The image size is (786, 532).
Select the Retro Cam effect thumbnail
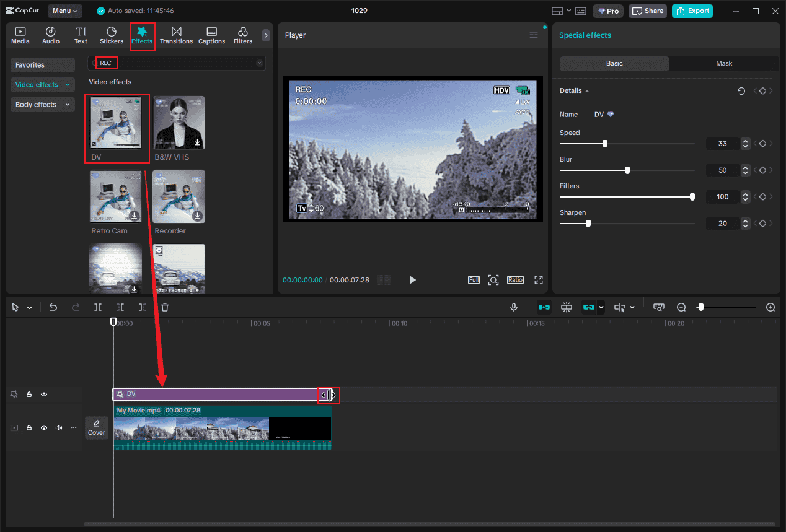(x=117, y=196)
